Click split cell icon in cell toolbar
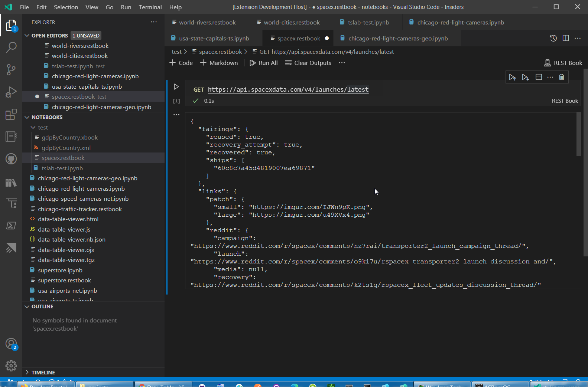This screenshot has height=387, width=588. (x=539, y=77)
